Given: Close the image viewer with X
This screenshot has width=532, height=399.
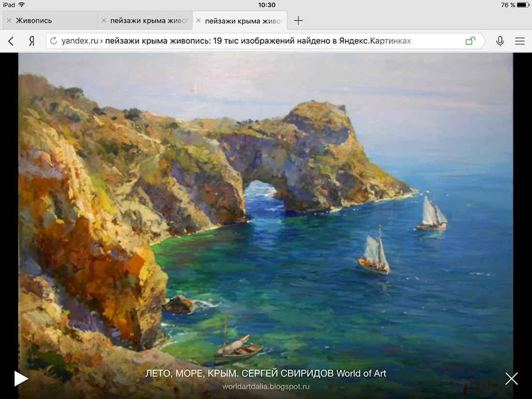Looking at the screenshot, I should (511, 379).
